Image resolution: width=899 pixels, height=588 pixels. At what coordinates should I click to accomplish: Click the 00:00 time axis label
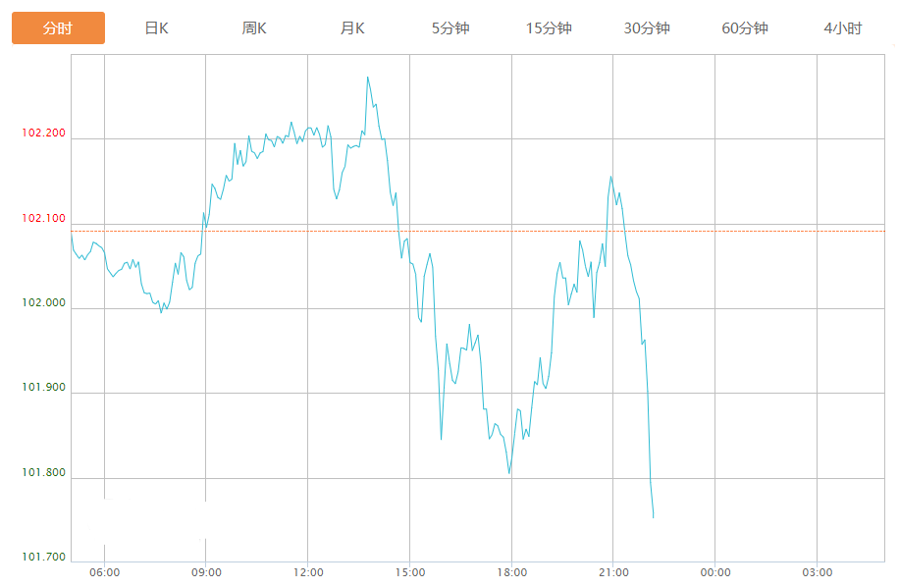click(x=714, y=572)
